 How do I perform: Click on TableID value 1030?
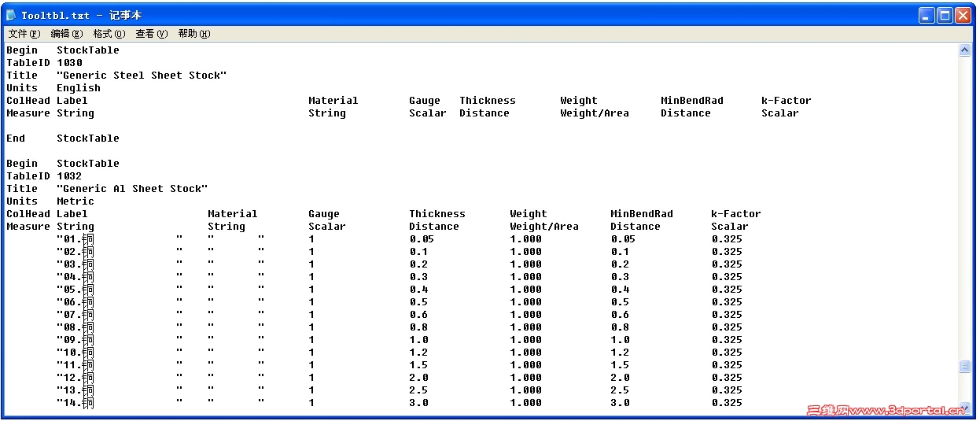[69, 63]
